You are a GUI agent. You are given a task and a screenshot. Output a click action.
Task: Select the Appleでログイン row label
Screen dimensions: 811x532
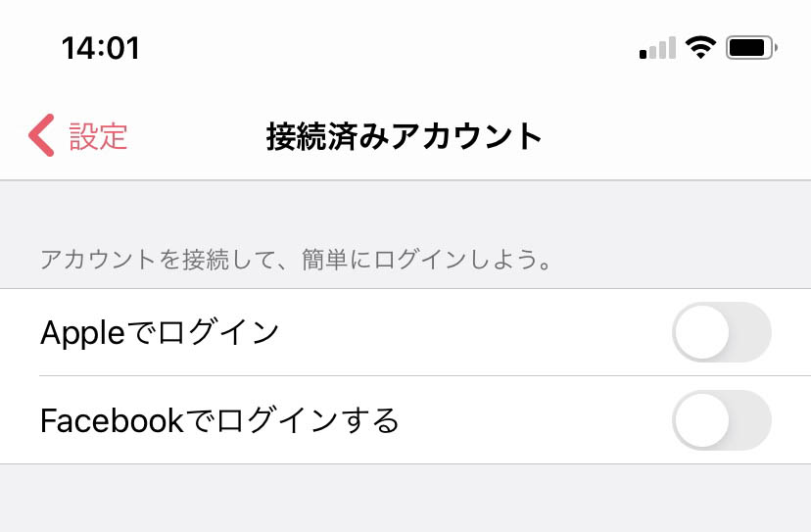(160, 332)
